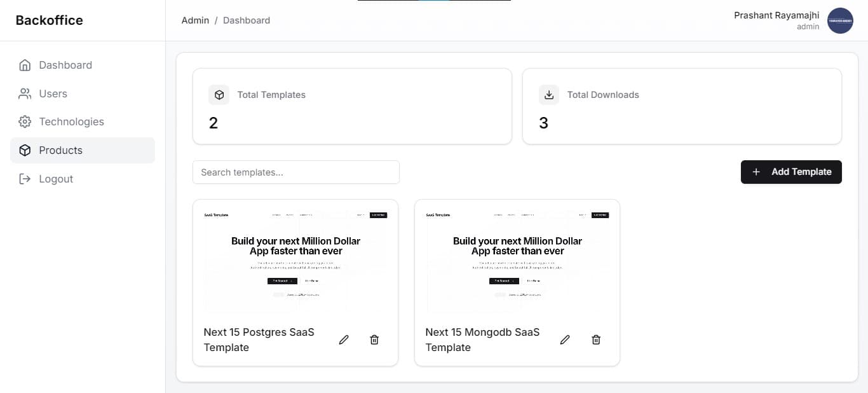The image size is (868, 393).
Task: Click the search templates input field
Action: tap(295, 172)
